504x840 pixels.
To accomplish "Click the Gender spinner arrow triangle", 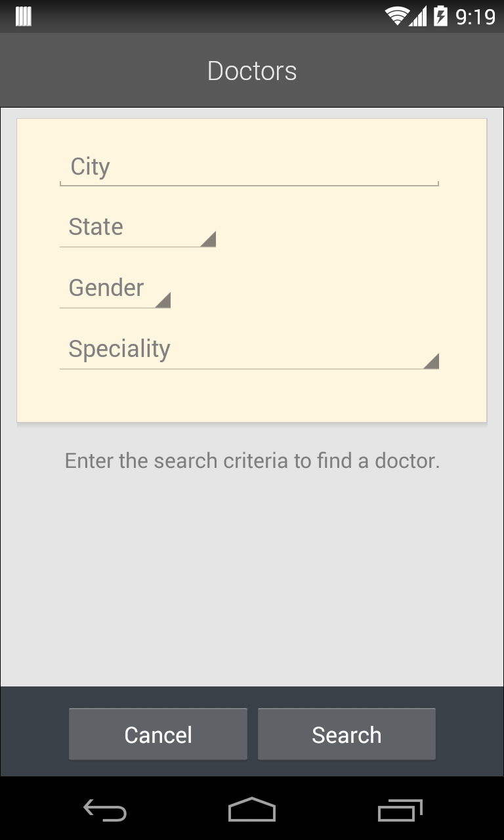I will coord(164,301).
